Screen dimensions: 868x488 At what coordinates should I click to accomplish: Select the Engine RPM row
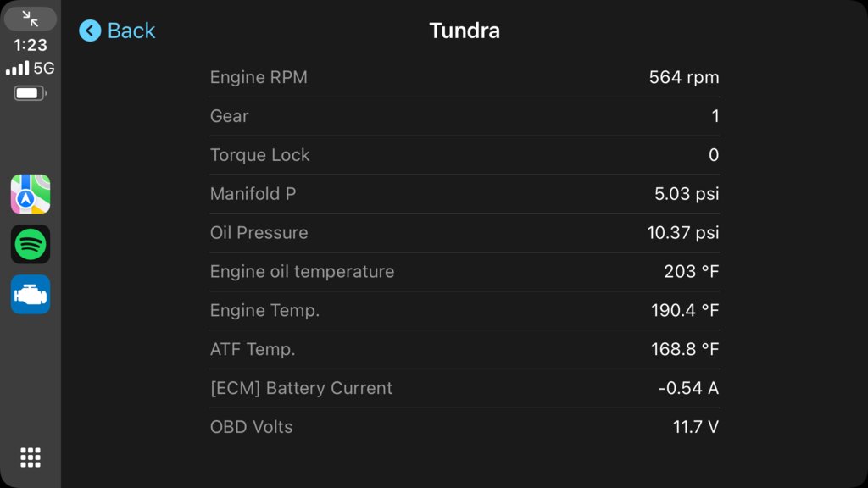click(465, 77)
